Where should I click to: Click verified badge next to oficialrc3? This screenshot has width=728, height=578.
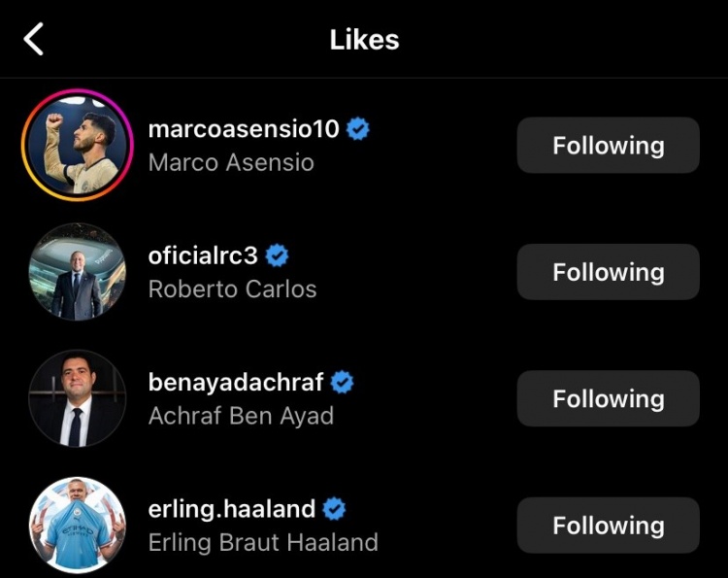278,255
